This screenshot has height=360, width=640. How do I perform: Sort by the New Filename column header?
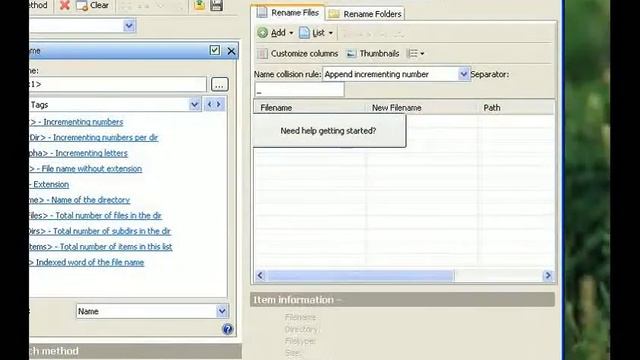tap(421, 108)
